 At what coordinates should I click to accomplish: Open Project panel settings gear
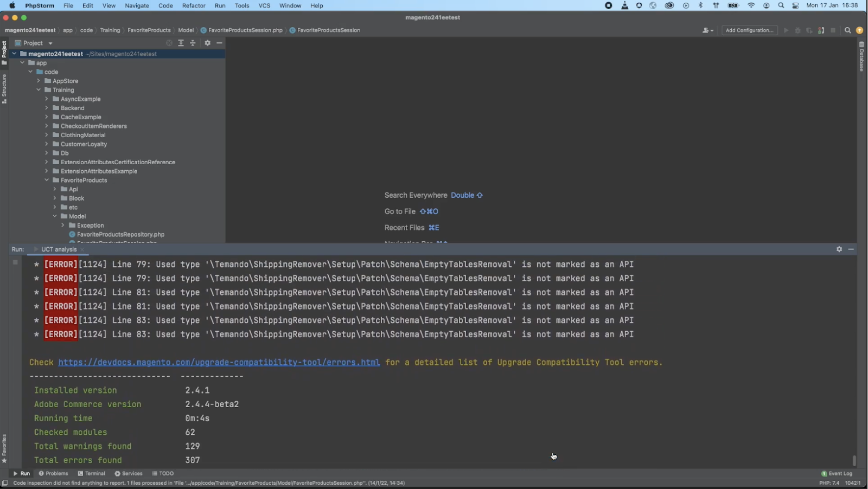pos(207,43)
